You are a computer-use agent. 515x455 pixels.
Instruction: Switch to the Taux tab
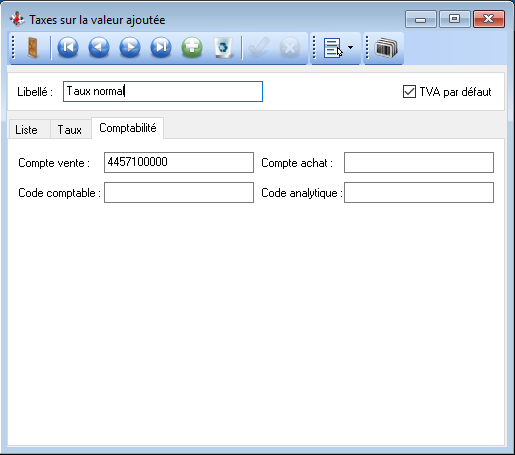coord(69,130)
